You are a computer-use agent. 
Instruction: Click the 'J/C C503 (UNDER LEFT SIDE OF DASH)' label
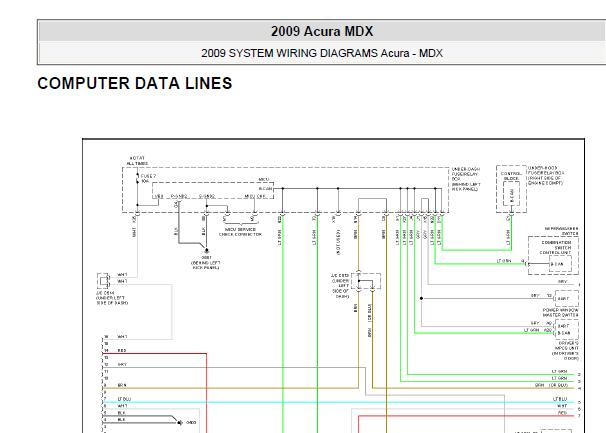(x=340, y=286)
